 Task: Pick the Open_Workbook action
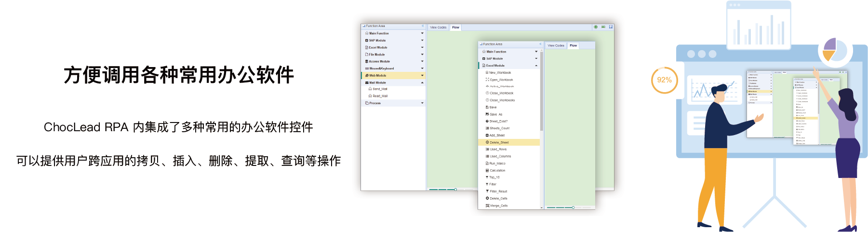point(501,80)
